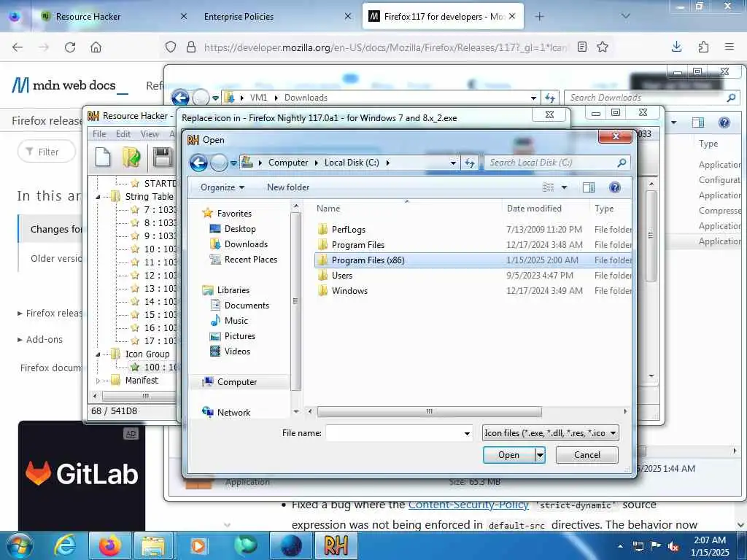The image size is (747, 560).
Task: Click the Forward arrow in Open dialog
Action: click(x=219, y=163)
